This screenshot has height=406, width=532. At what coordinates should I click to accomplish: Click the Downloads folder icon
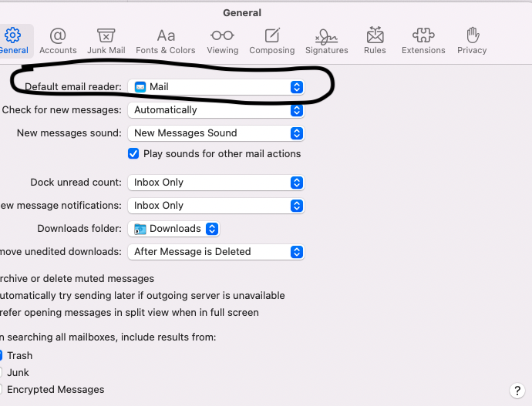(x=140, y=229)
